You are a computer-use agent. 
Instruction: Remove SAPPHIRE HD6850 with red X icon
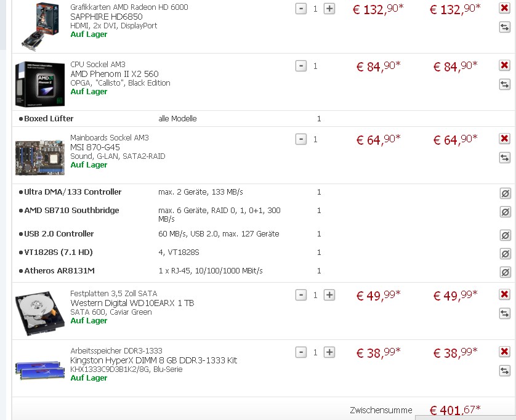(504, 8)
